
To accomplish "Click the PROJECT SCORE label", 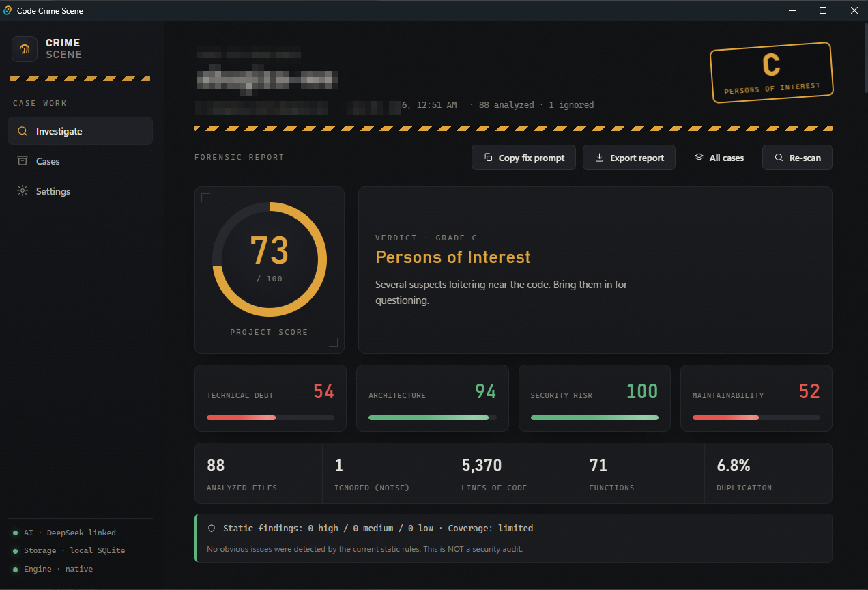I will pos(269,332).
